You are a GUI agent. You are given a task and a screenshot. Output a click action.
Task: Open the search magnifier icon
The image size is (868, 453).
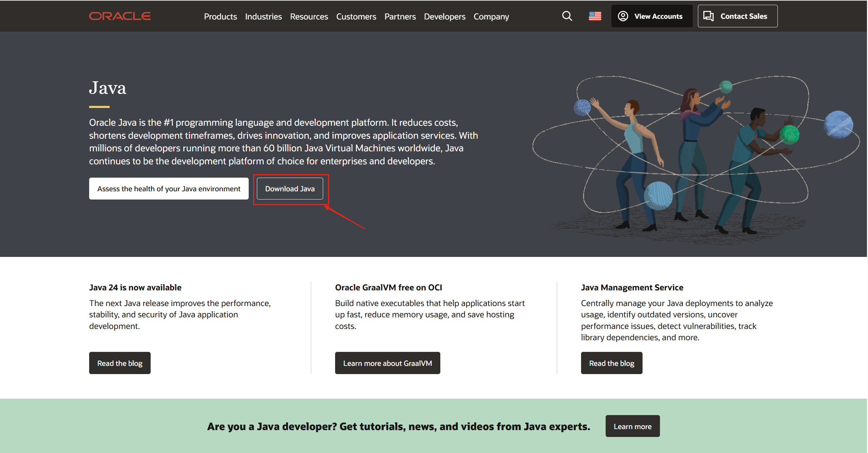tap(567, 16)
